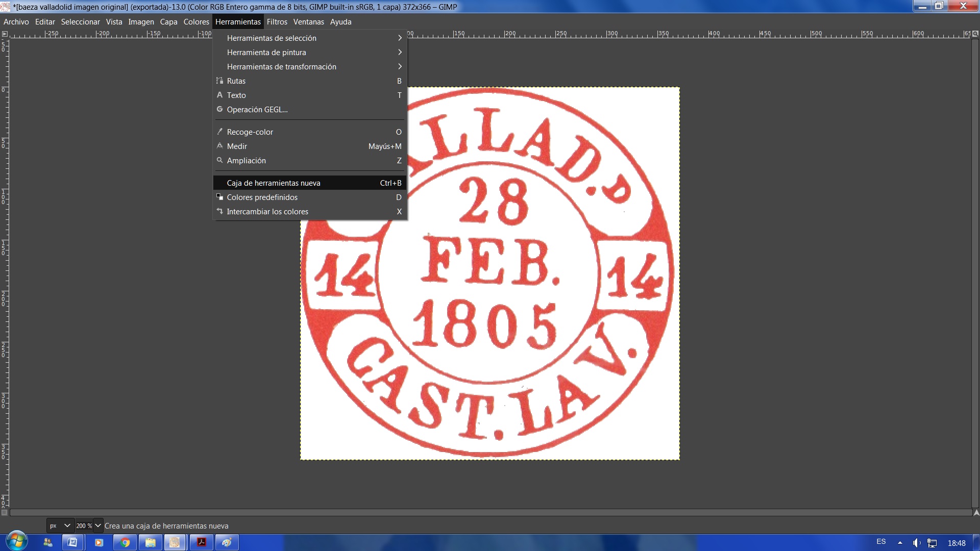Click the GIMP stamp image taskbar button
This screenshot has height=551, width=980.
point(175,542)
